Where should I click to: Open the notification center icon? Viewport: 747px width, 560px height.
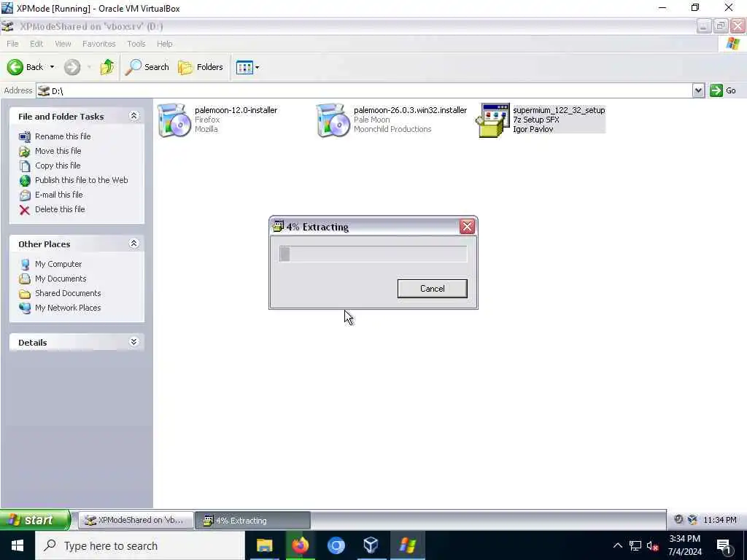(x=724, y=546)
